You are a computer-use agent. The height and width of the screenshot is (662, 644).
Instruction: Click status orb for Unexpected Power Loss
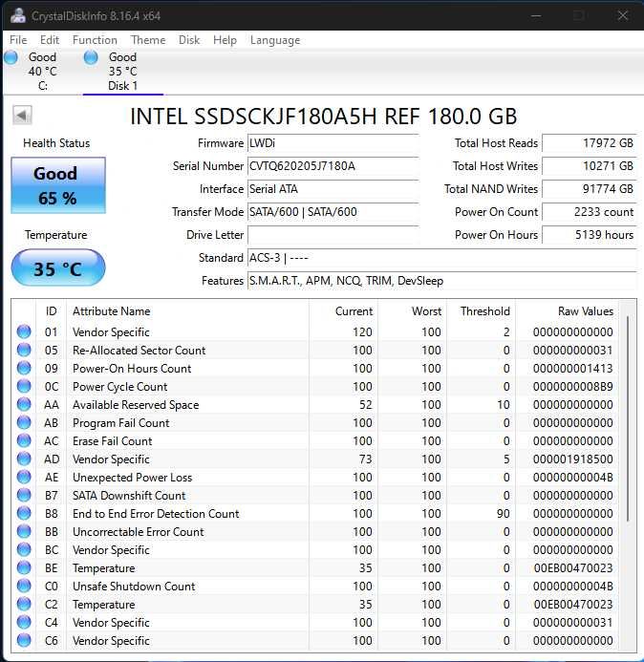(24, 477)
